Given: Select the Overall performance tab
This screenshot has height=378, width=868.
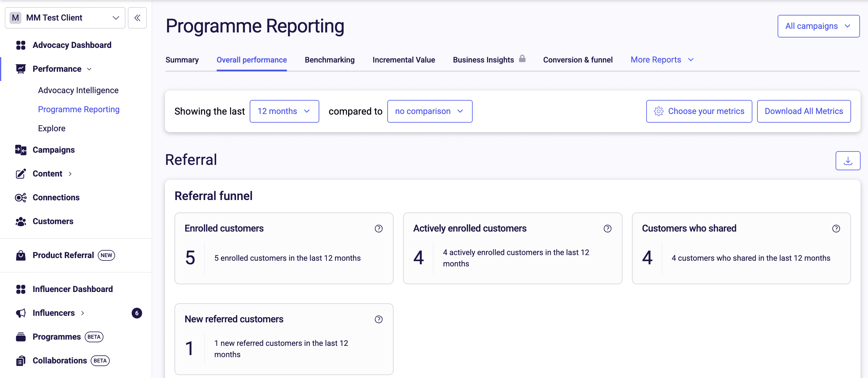Looking at the screenshot, I should coord(251,60).
